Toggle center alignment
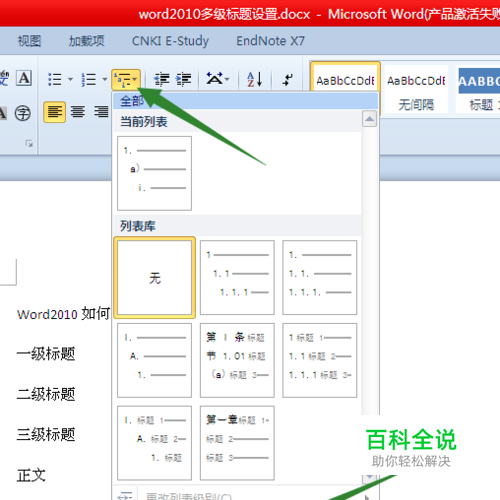The height and width of the screenshot is (500, 500). (78, 112)
